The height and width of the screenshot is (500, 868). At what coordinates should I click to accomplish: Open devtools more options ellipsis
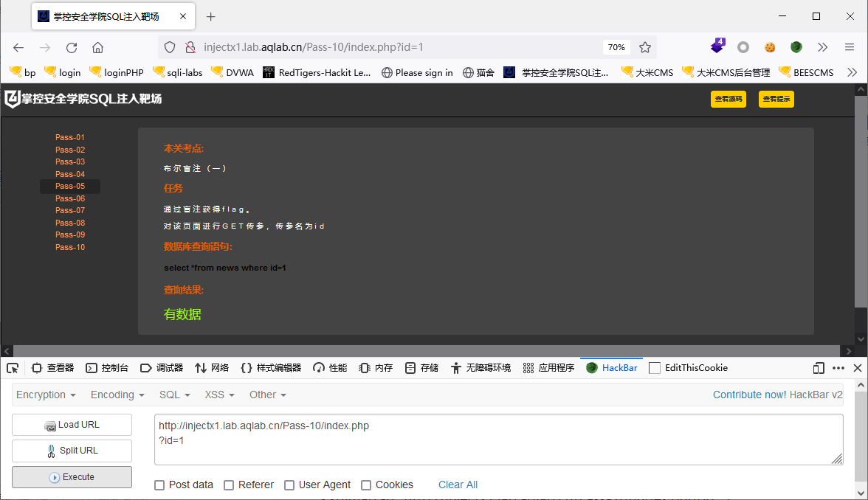click(838, 368)
